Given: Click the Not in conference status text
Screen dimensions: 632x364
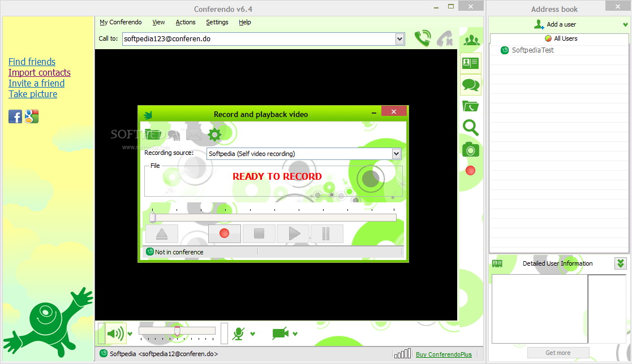Looking at the screenshot, I should click(x=179, y=252).
